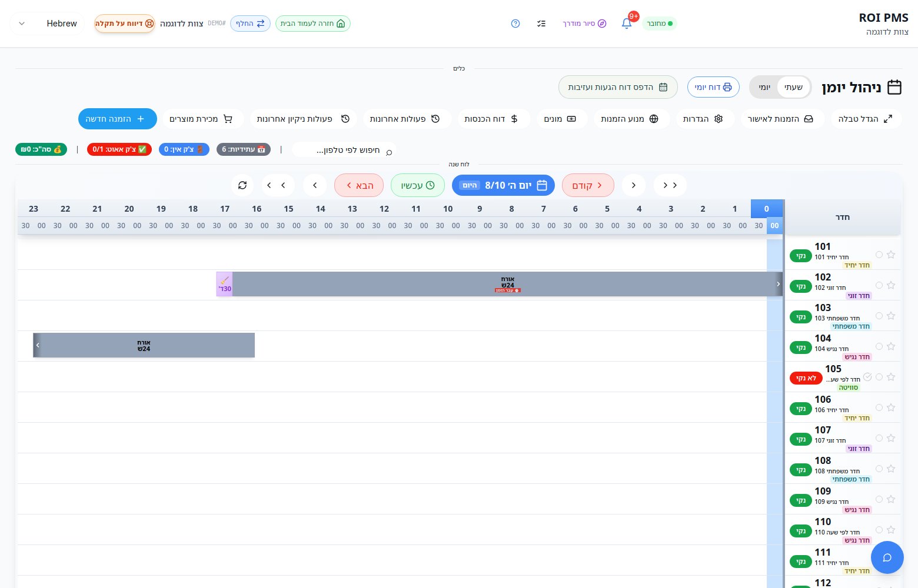Click the refresh calendar icon
This screenshot has width=918, height=588.
(242, 185)
